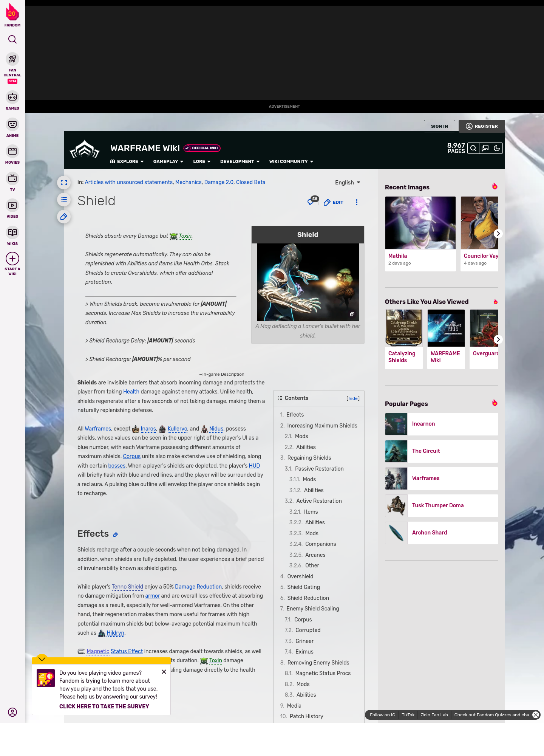Open the wiki discussions icon in header
This screenshot has width=544, height=756.
click(x=485, y=148)
